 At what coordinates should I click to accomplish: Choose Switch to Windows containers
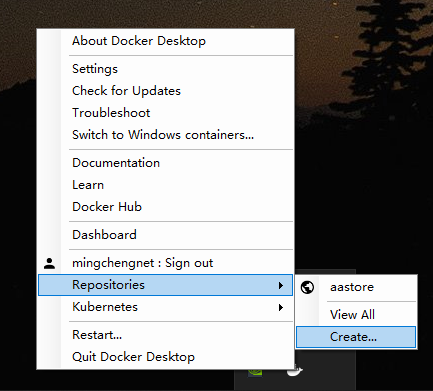pyautogui.click(x=165, y=135)
